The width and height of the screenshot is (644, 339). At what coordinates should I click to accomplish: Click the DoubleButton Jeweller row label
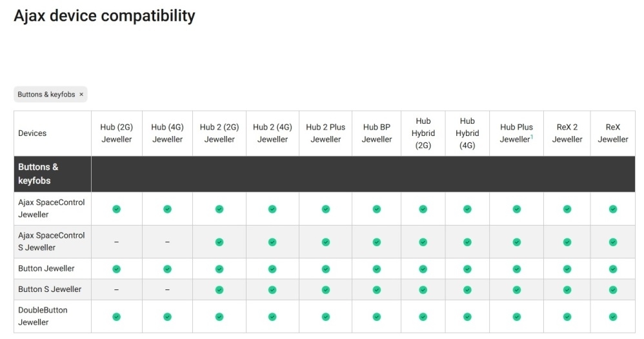43,316
